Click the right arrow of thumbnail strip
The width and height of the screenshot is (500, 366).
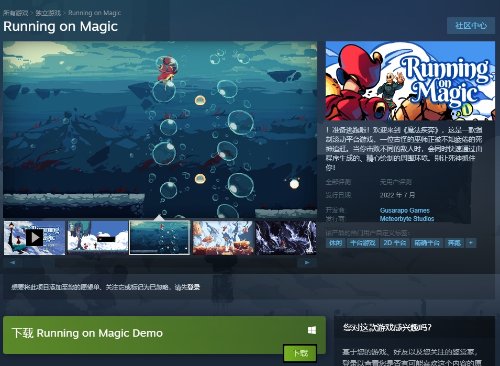(307, 262)
